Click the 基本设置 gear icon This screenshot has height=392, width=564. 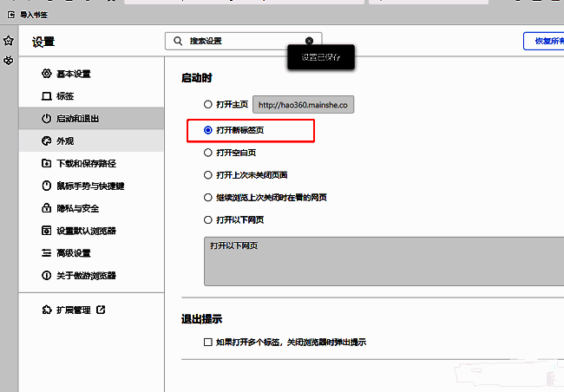[47, 74]
